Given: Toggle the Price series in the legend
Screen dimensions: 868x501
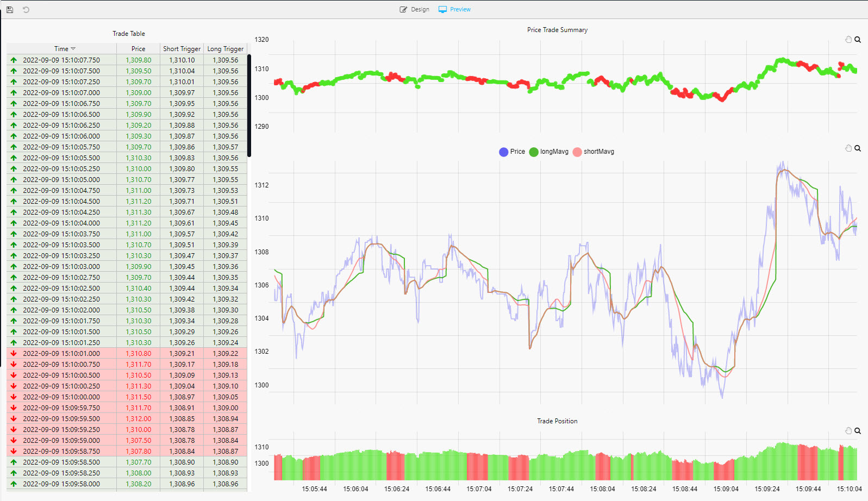Looking at the screenshot, I should [512, 152].
